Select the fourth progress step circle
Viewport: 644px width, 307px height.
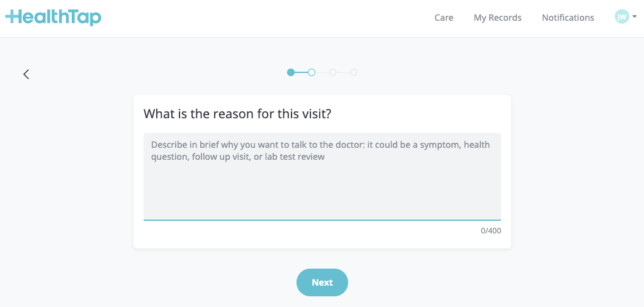(x=354, y=72)
